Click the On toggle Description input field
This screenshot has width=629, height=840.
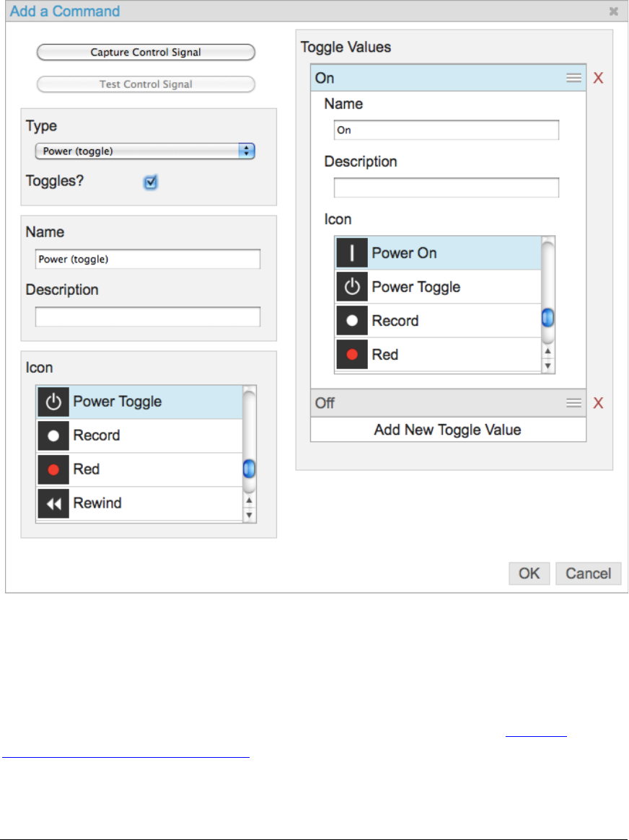[x=447, y=187]
